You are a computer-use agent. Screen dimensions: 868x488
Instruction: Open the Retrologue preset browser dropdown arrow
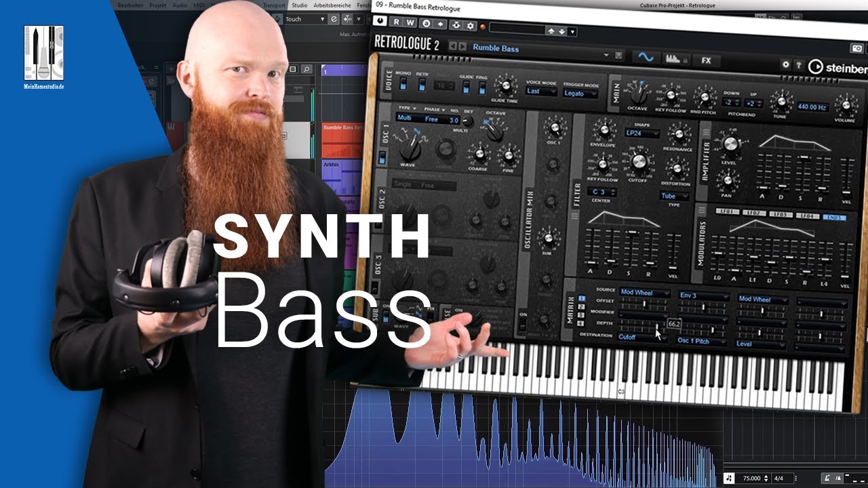pyautogui.click(x=608, y=55)
